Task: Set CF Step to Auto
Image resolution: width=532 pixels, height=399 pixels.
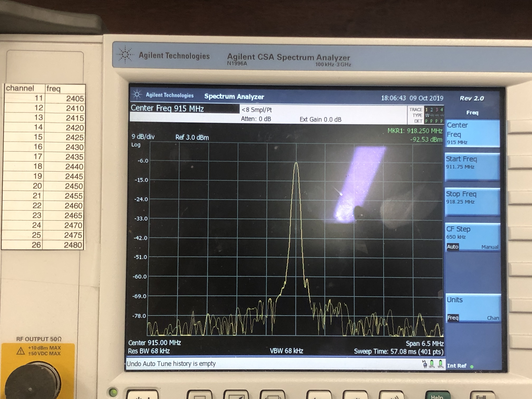Action: 452,247
